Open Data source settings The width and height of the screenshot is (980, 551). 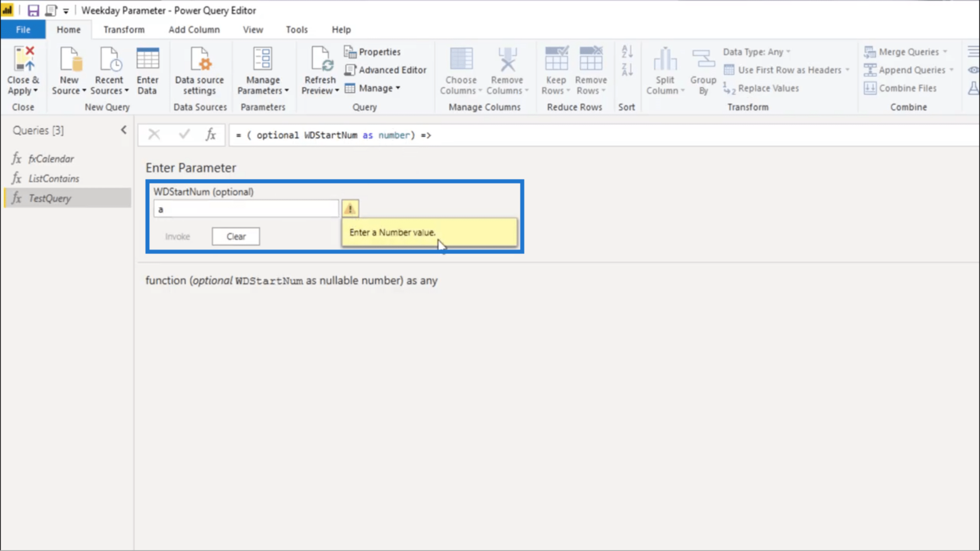pyautogui.click(x=199, y=71)
